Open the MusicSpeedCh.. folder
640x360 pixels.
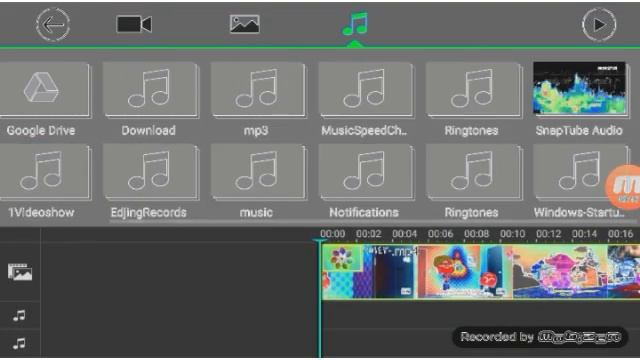(x=366, y=90)
